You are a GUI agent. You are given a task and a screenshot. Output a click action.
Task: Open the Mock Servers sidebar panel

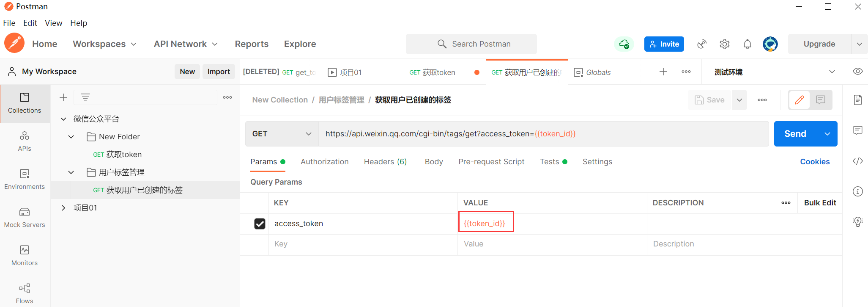tap(25, 218)
